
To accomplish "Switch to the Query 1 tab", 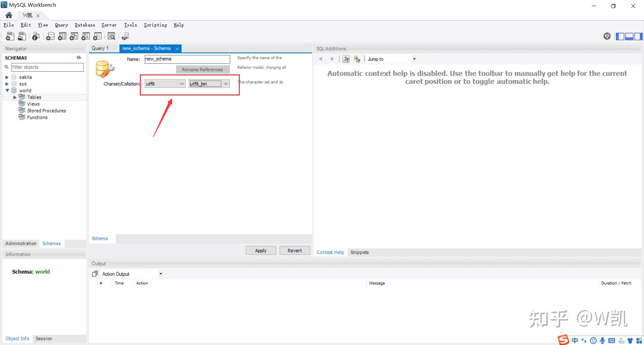I will coord(100,48).
